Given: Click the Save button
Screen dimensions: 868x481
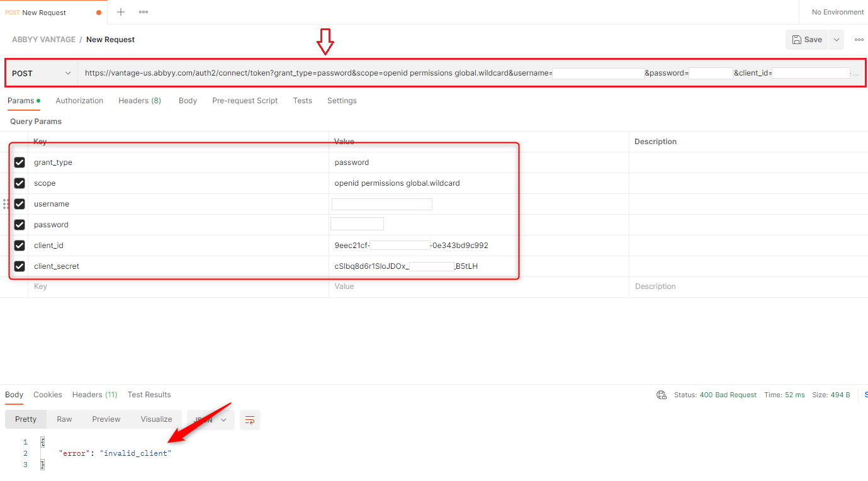Looking at the screenshot, I should [807, 40].
